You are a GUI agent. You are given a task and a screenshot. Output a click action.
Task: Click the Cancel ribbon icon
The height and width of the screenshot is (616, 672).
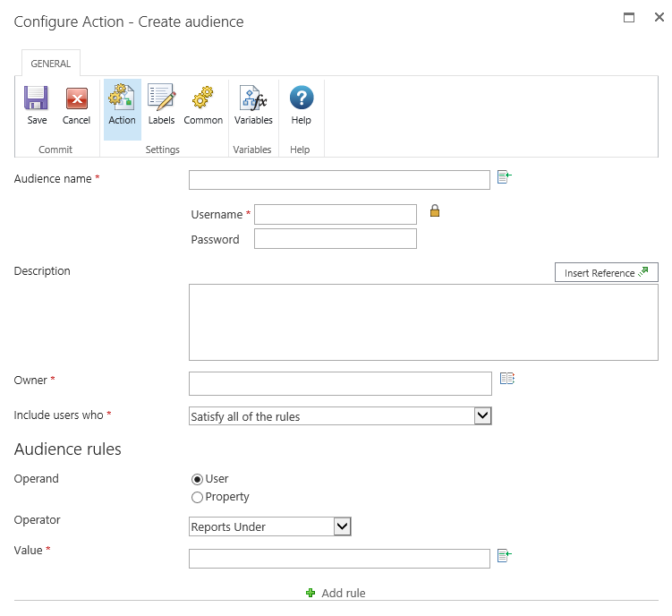pyautogui.click(x=76, y=105)
